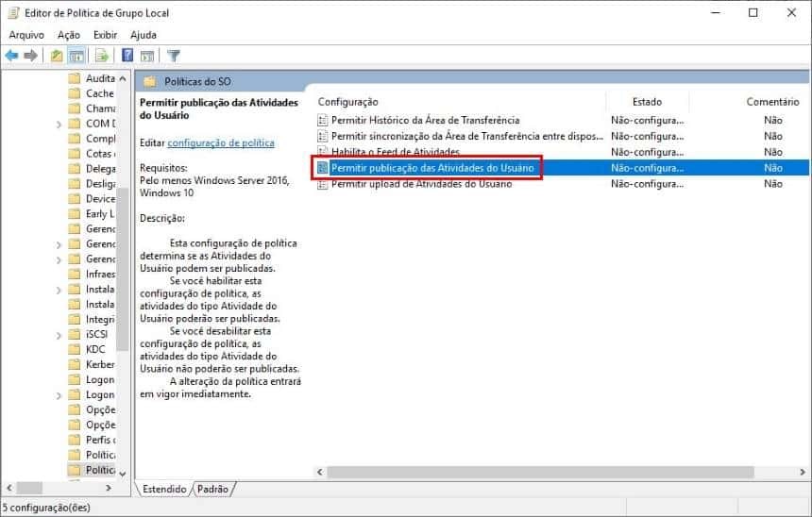The width and height of the screenshot is (812, 517).
Task: Select the Cotas folder in the tree
Action: (x=100, y=154)
